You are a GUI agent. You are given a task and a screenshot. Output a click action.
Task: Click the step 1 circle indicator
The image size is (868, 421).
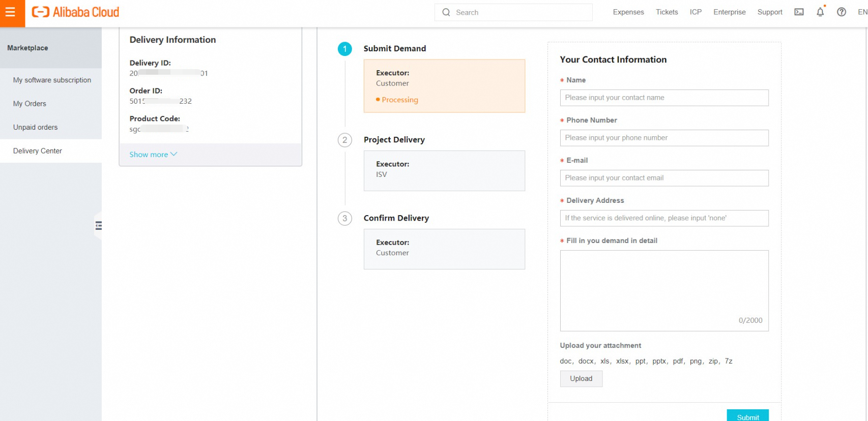point(344,49)
